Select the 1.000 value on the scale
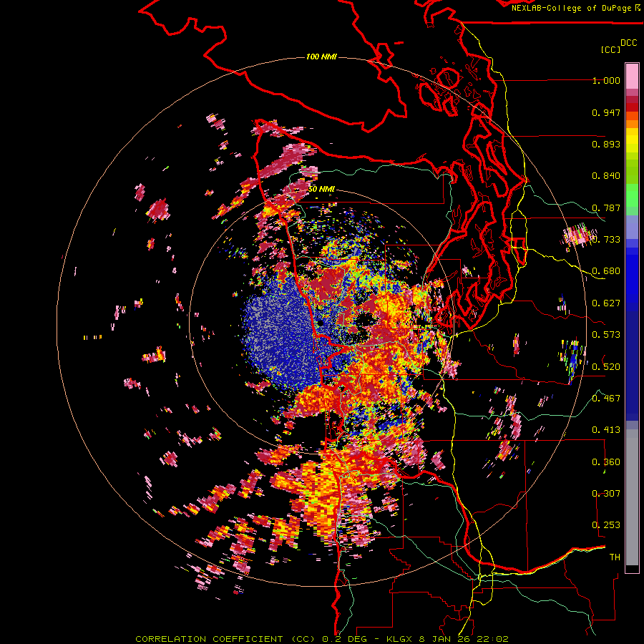The height and width of the screenshot is (644, 644). (x=606, y=80)
